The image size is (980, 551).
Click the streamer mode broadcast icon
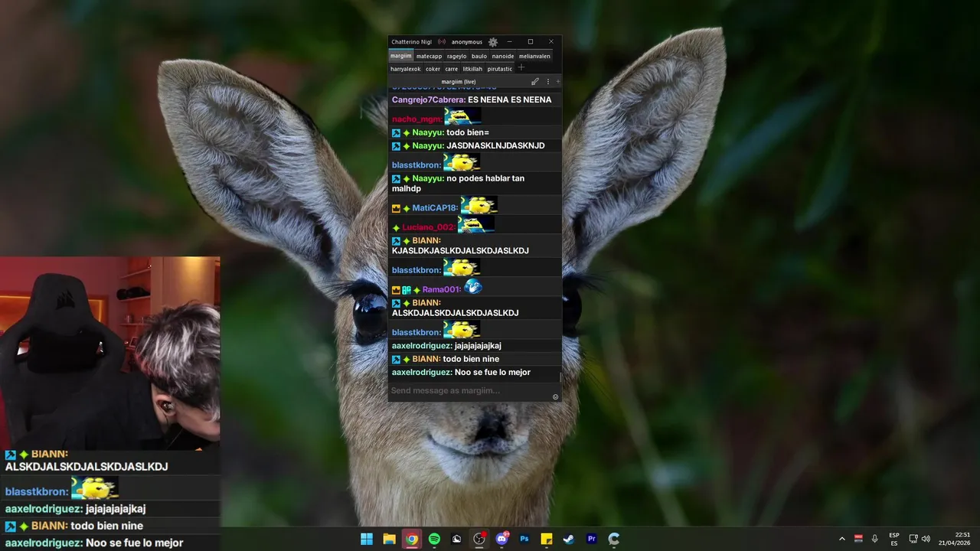click(x=442, y=42)
